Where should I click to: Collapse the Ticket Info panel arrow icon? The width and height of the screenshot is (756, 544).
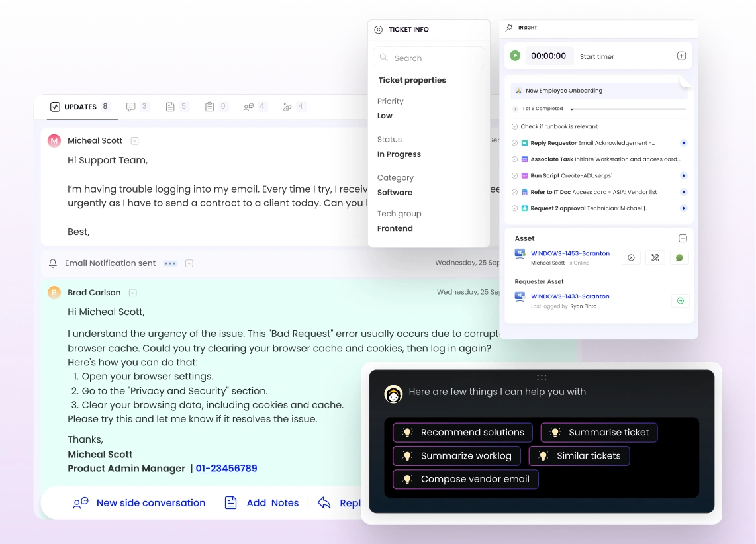click(x=379, y=30)
